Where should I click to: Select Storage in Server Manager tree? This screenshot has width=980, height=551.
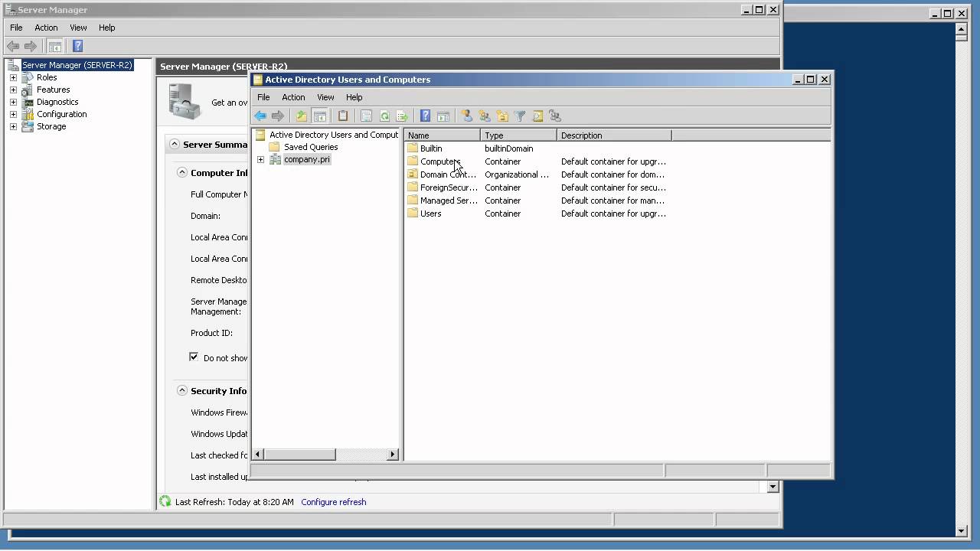51,126
